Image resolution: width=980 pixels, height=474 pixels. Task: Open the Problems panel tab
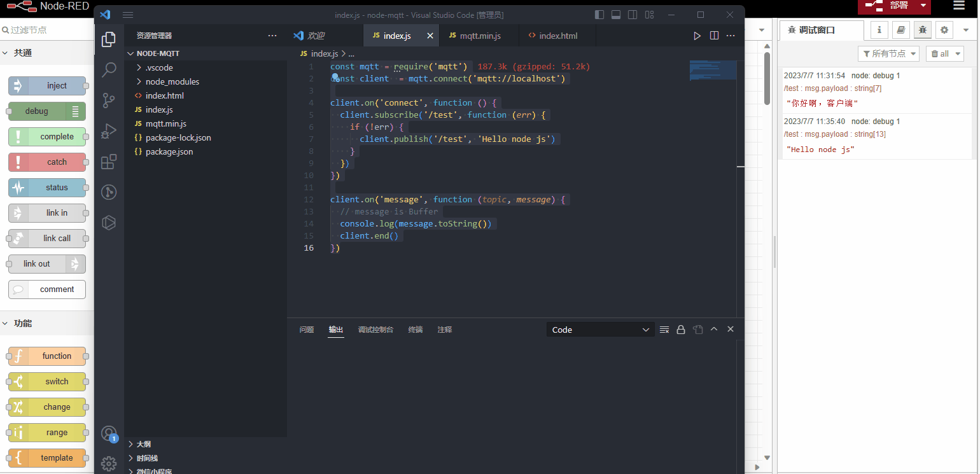point(307,330)
